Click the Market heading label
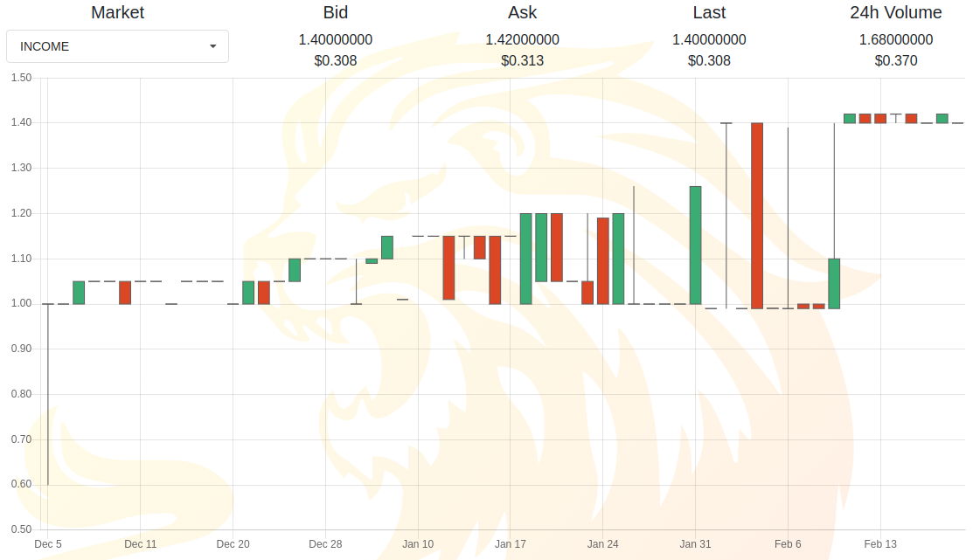 pos(117,12)
